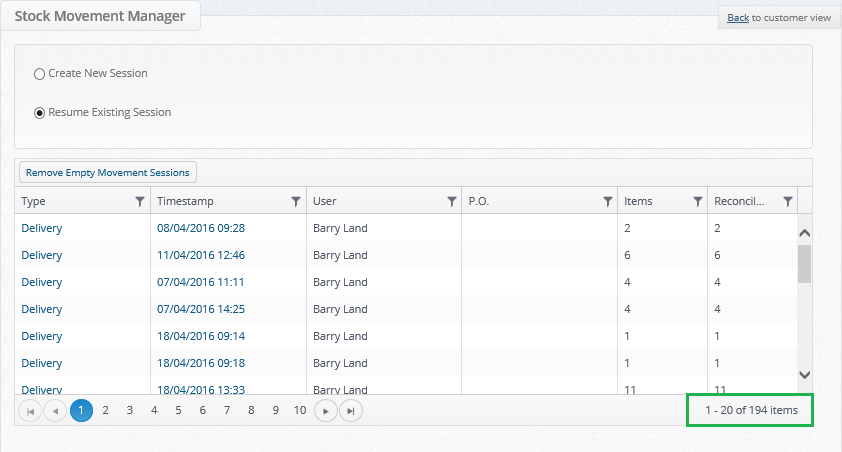
Task: Click Delivery type in 18/04/2016 09:18 row
Action: tap(41, 363)
